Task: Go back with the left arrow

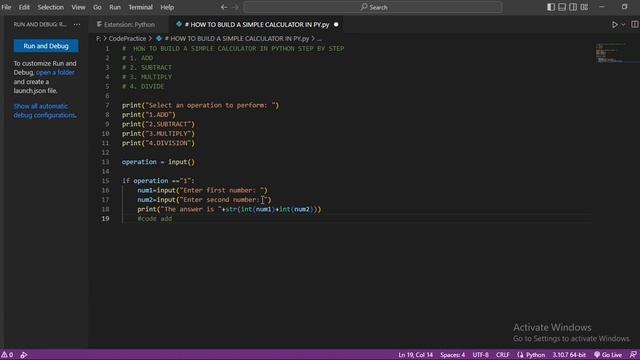Action: [x=224, y=7]
